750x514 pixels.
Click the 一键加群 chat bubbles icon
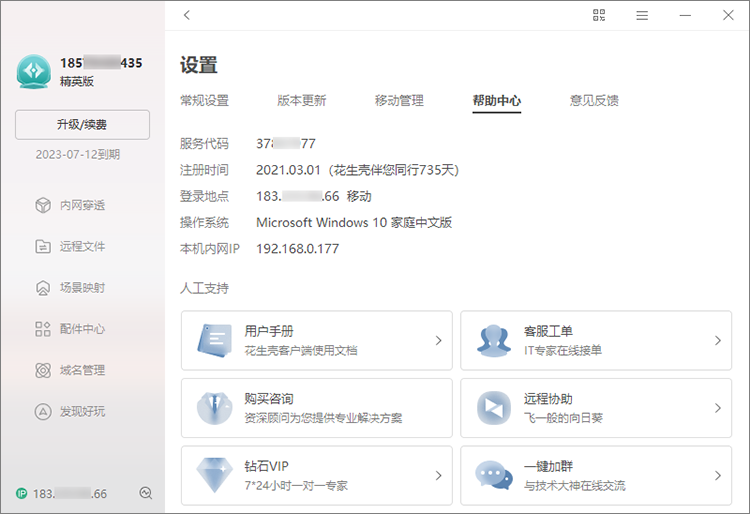tap(494, 475)
